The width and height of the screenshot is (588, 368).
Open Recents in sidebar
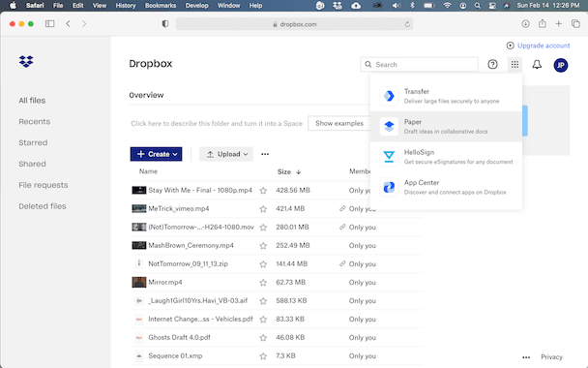(35, 122)
